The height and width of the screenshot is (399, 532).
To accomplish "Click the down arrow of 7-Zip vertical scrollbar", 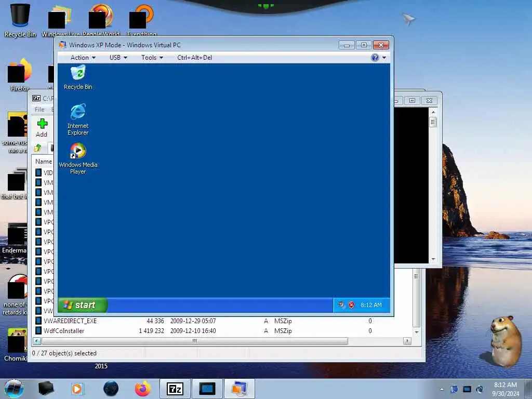I will click(417, 332).
